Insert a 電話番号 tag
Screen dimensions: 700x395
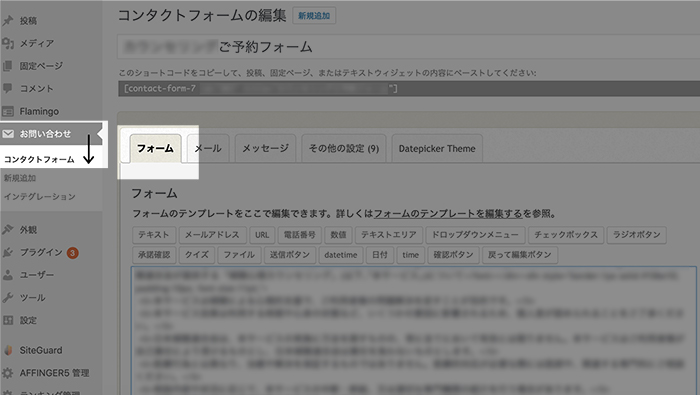(x=300, y=235)
